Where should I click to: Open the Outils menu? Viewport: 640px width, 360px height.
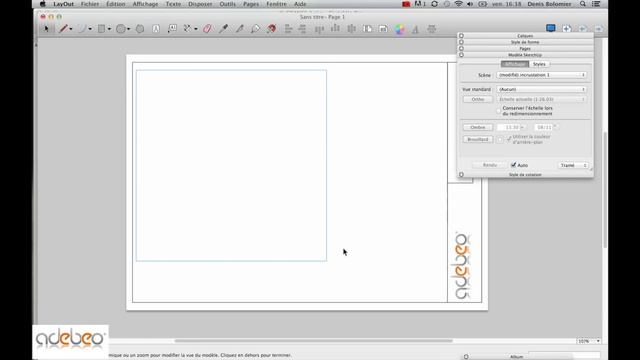click(227, 4)
